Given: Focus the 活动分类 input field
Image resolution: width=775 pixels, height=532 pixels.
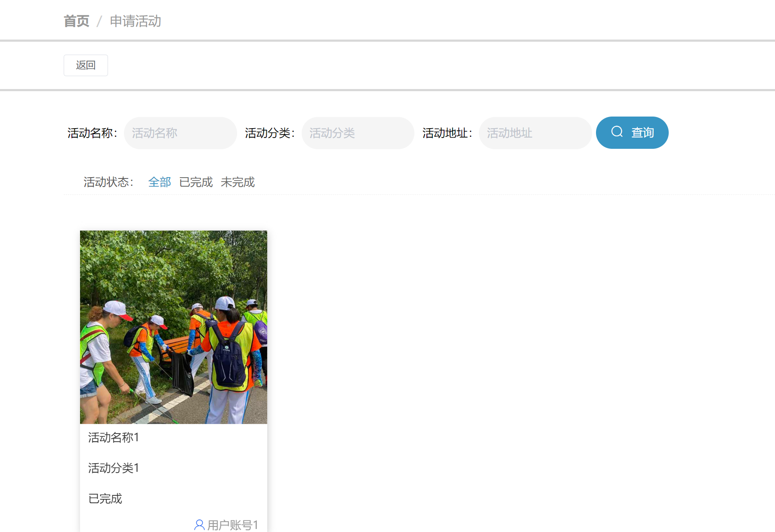Looking at the screenshot, I should (x=358, y=133).
